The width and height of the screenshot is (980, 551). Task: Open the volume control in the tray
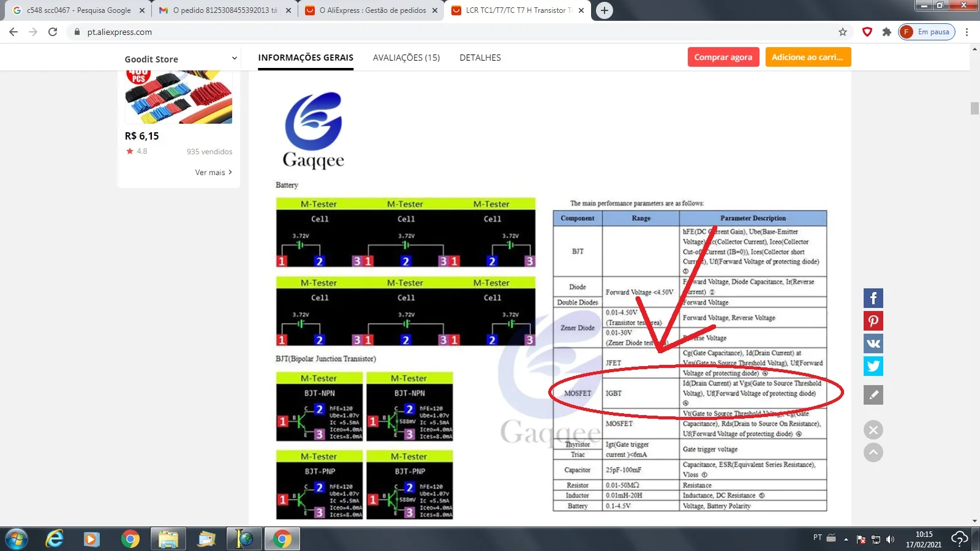click(x=890, y=539)
